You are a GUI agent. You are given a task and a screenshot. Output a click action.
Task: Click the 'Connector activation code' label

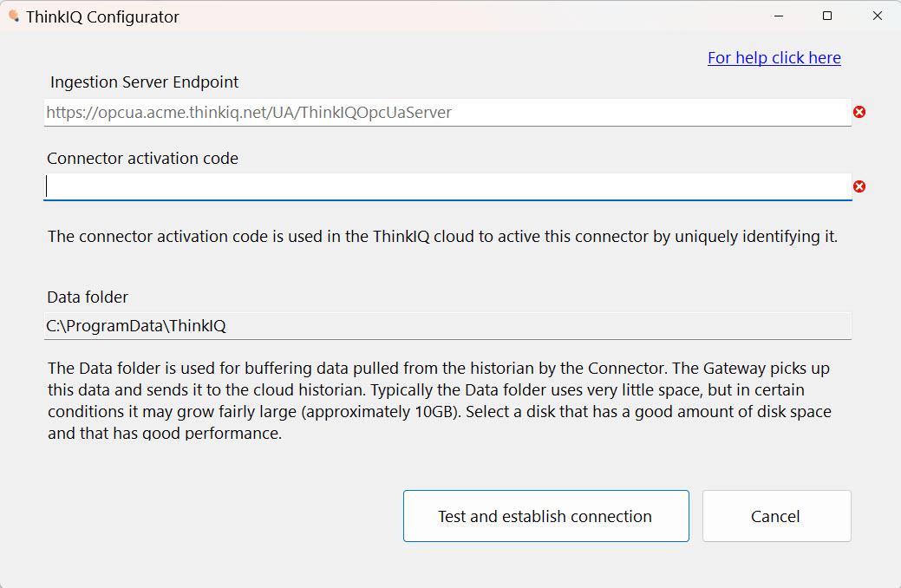point(142,159)
